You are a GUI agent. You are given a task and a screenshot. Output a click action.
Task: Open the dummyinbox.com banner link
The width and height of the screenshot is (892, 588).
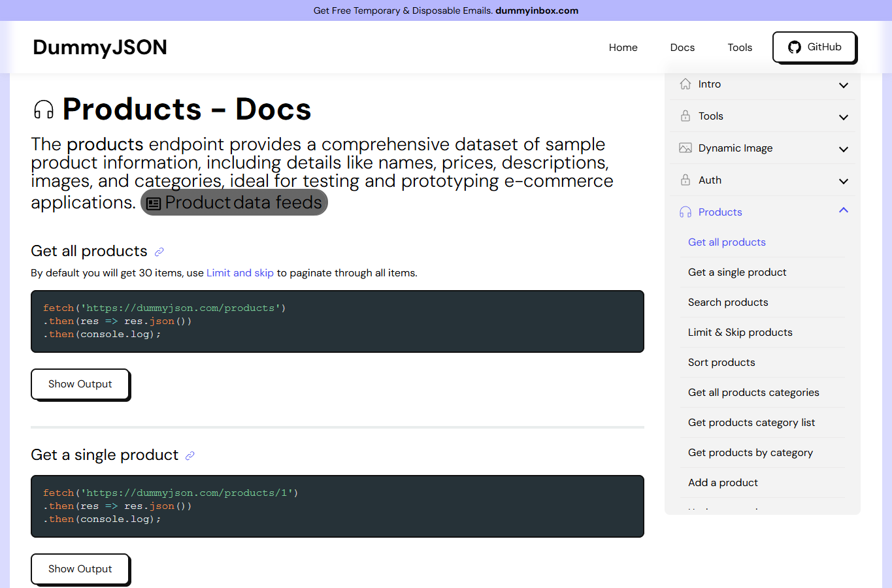tap(537, 10)
